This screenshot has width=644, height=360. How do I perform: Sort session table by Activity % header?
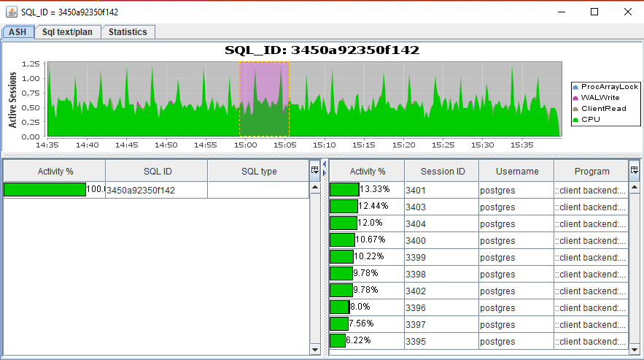tap(367, 171)
